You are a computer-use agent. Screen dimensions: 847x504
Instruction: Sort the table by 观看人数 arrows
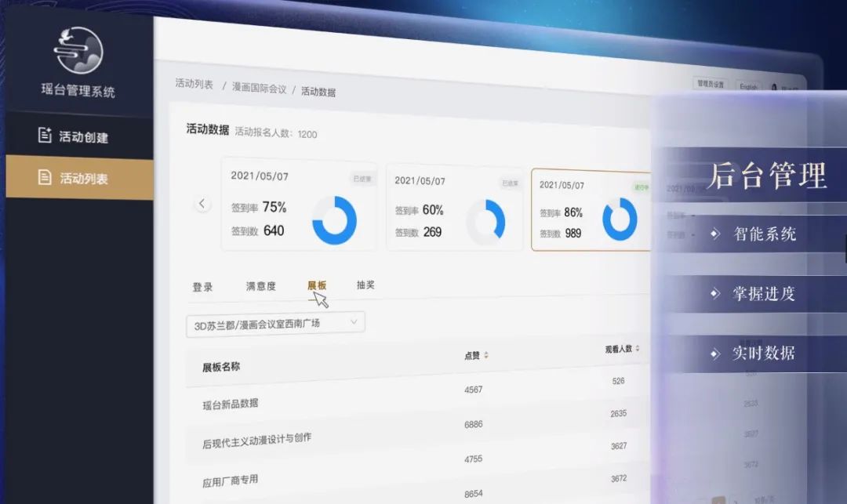638,349
